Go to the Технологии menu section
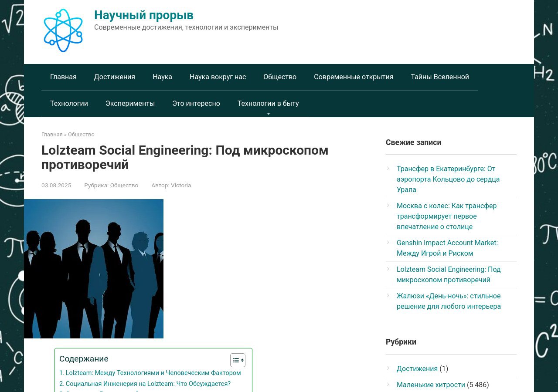 coord(69,104)
